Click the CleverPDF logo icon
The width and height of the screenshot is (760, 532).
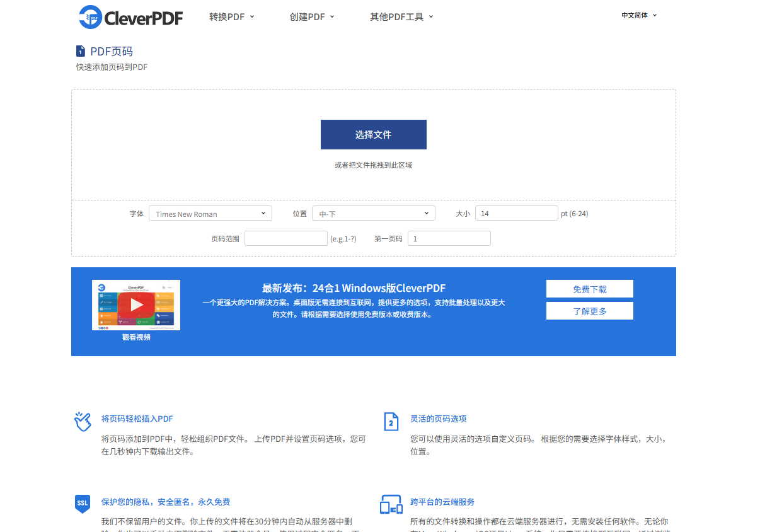tap(91, 17)
